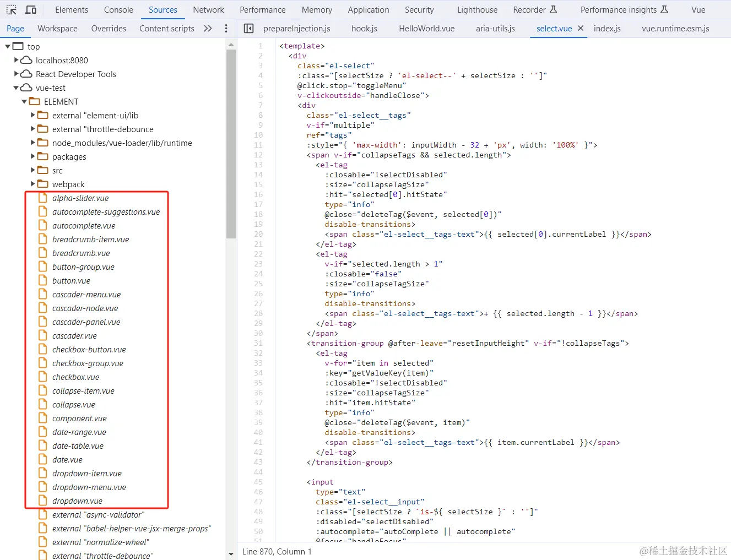Select the Workspace navigator tab

click(x=57, y=29)
